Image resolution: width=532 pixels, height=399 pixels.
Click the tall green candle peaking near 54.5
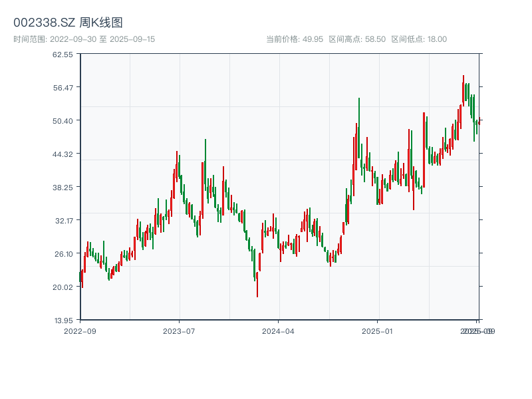[359, 128]
